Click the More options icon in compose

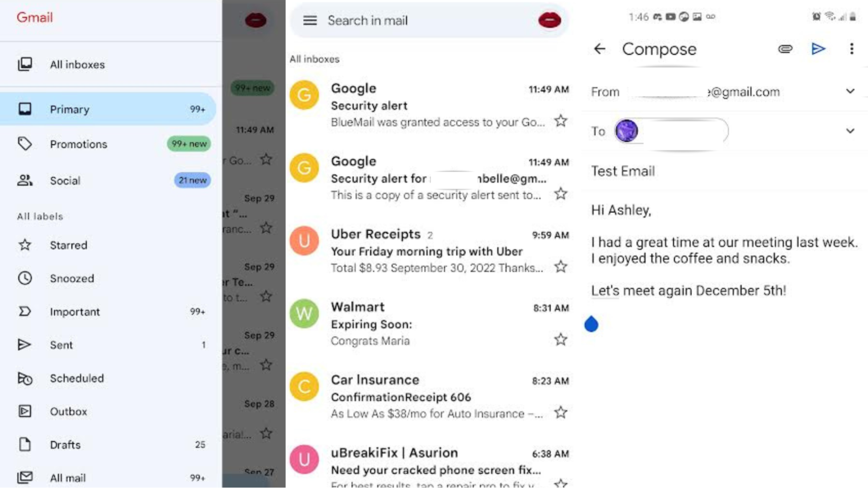pos(852,49)
